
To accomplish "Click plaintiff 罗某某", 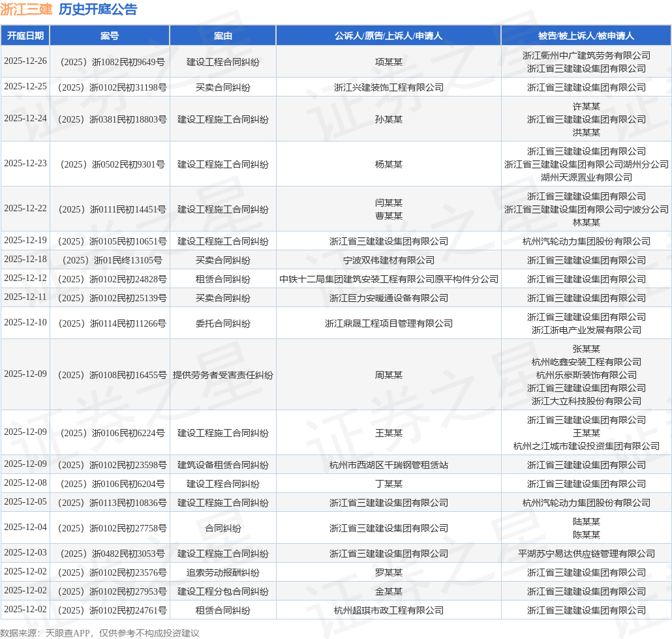I will point(389,572).
